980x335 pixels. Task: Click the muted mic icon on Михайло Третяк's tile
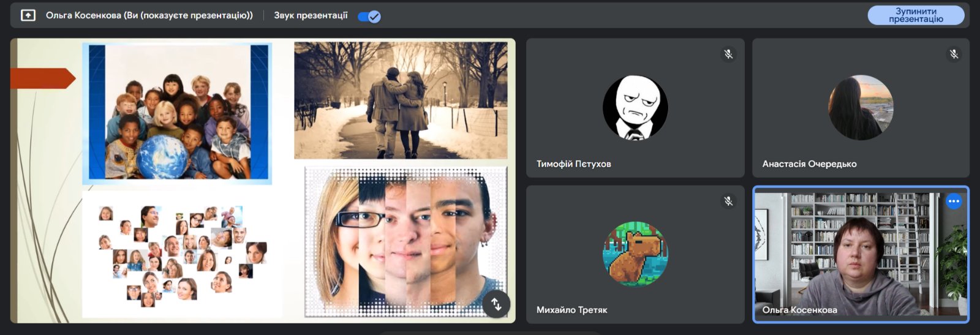(728, 201)
